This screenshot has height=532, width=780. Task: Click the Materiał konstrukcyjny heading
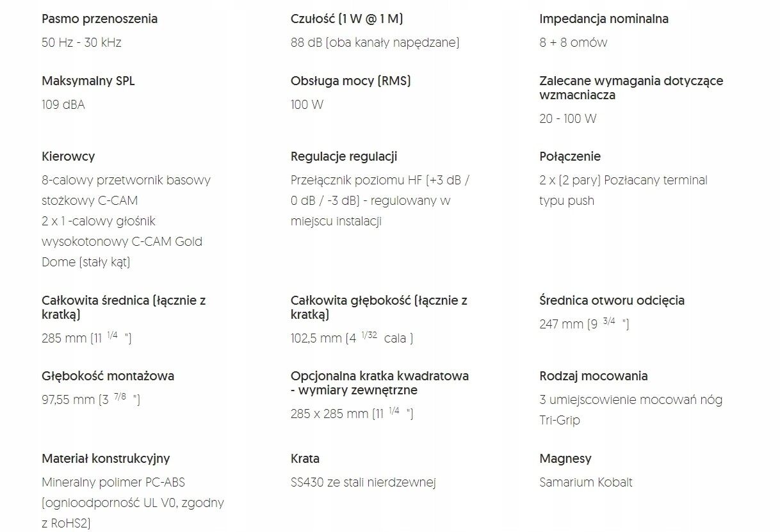click(x=106, y=458)
